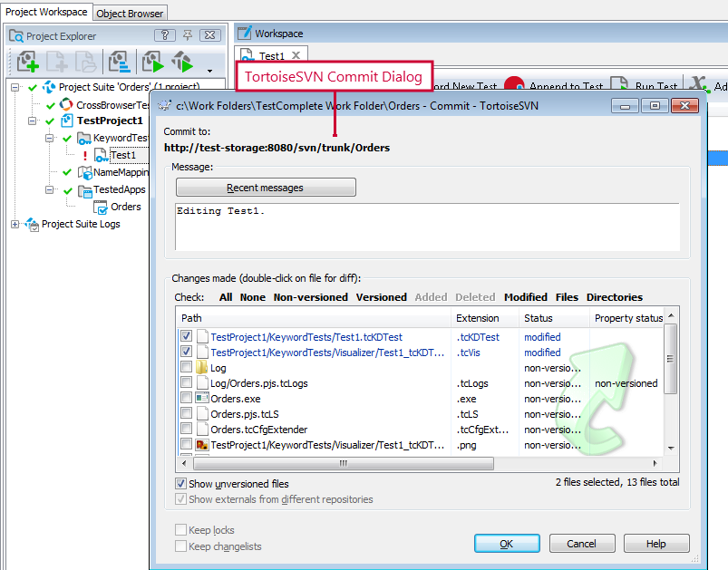728x570 pixels.
Task: Click the NameMapping item icon
Action: pos(84,172)
